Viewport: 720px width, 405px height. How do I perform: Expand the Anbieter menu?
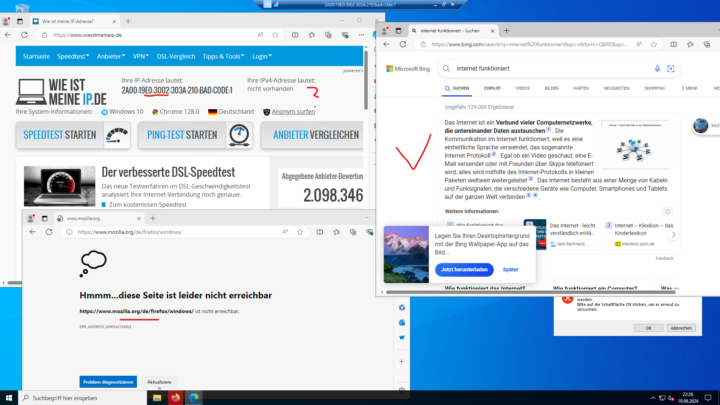click(x=111, y=56)
